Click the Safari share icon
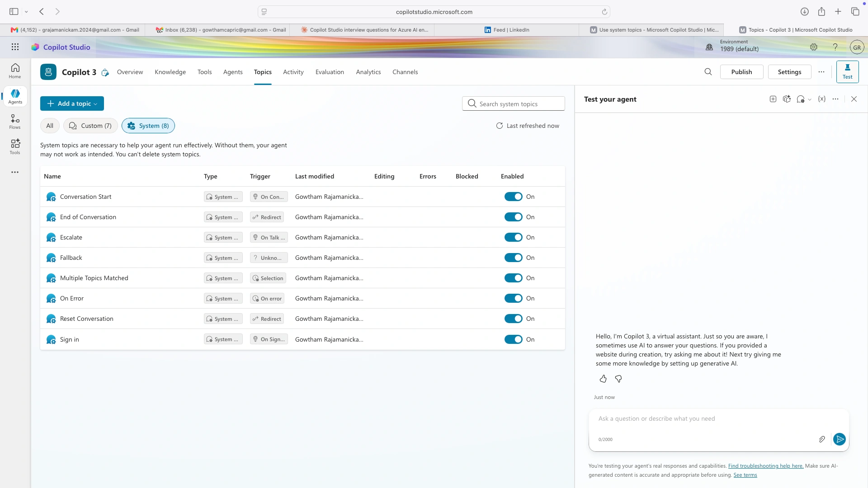This screenshot has height=488, width=868. coord(821,12)
